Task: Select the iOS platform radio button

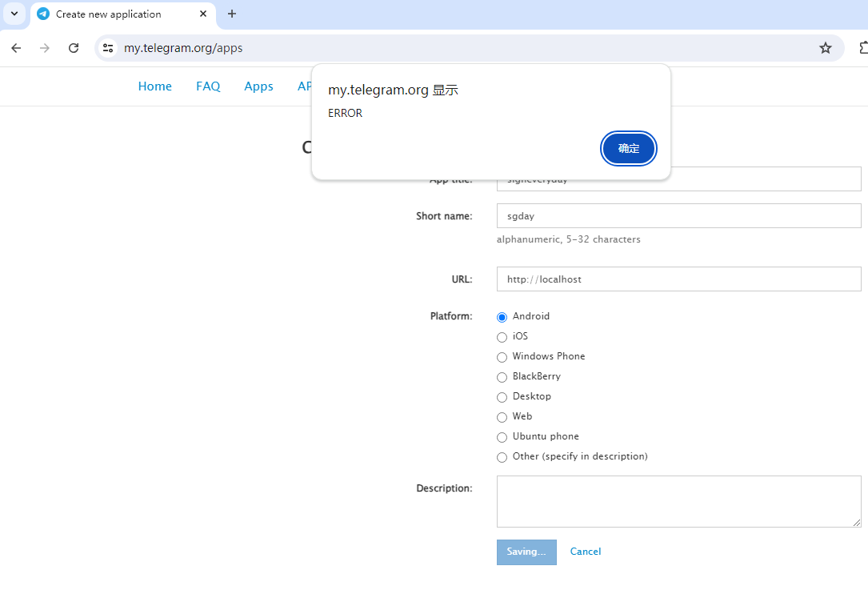Action: [x=502, y=337]
